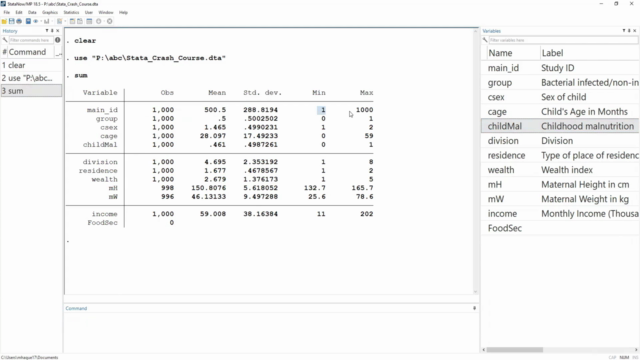This screenshot has height=360, width=640.
Task: Click the Open file folder icon
Action: click(4, 21)
